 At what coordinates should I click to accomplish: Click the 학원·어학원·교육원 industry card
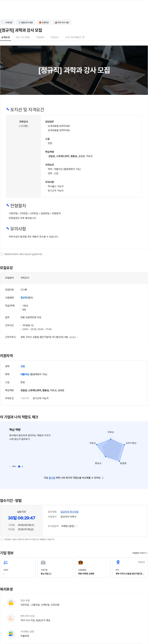[93, 567]
